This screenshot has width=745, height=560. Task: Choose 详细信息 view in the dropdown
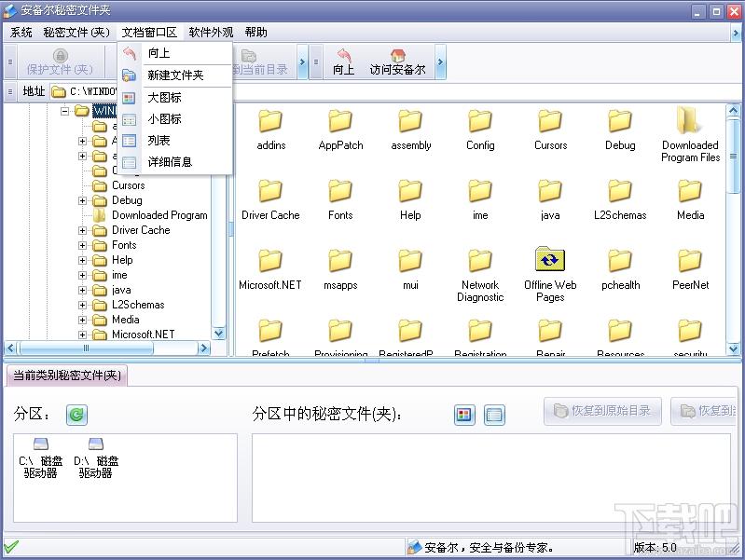coord(170,162)
